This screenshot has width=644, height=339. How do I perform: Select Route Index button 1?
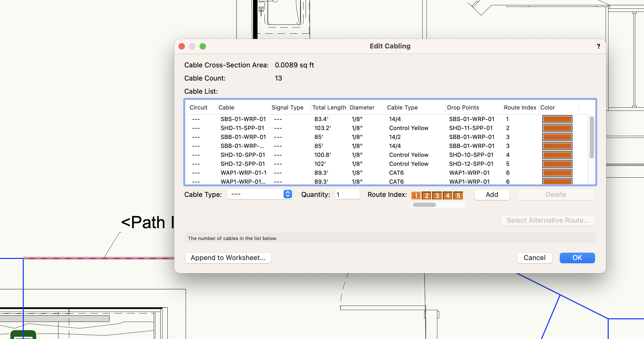point(416,195)
